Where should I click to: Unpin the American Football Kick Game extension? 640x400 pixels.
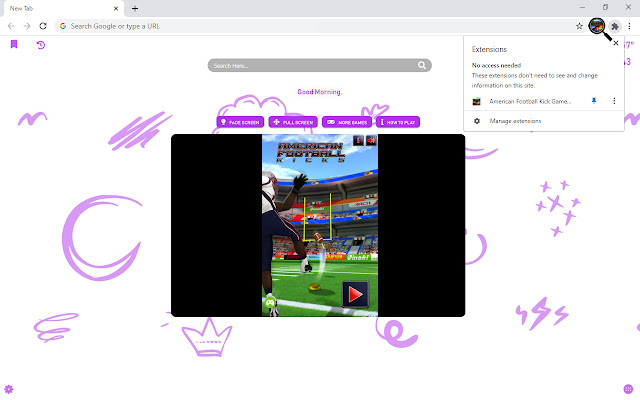pos(594,101)
